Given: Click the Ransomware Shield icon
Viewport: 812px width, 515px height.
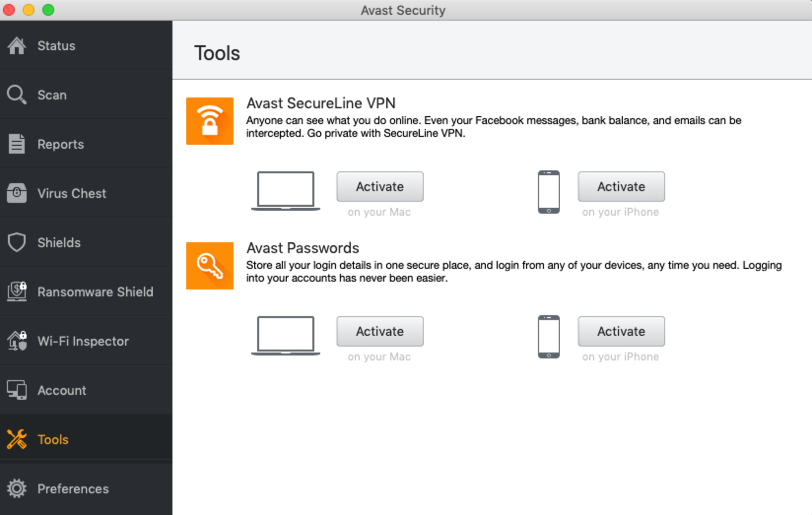Looking at the screenshot, I should coord(17,291).
